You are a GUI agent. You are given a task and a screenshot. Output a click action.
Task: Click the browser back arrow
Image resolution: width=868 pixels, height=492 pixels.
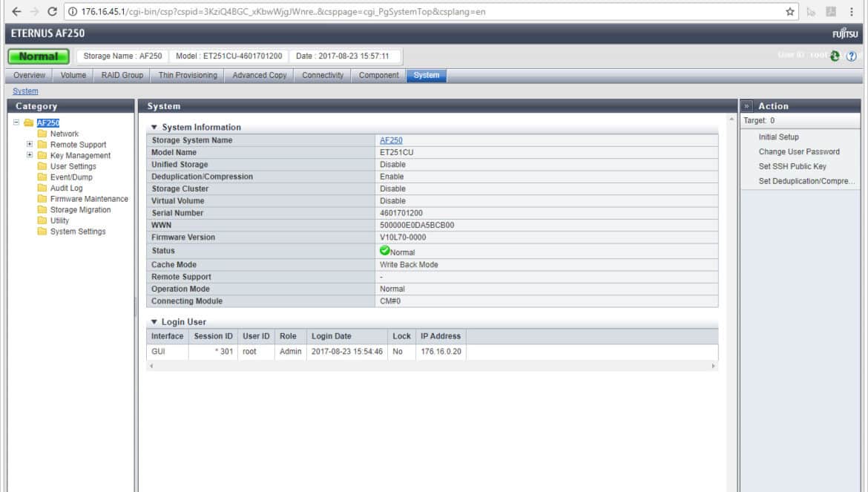coord(16,12)
